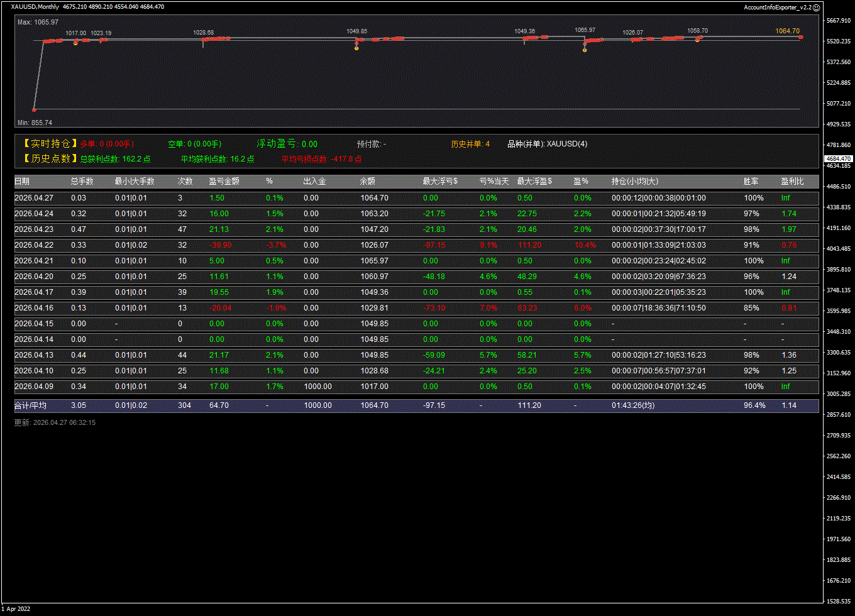Viewport: 855px width, 616px height.
Task: Click the 1 Apr 2022 time axis label
Action: click(16, 608)
